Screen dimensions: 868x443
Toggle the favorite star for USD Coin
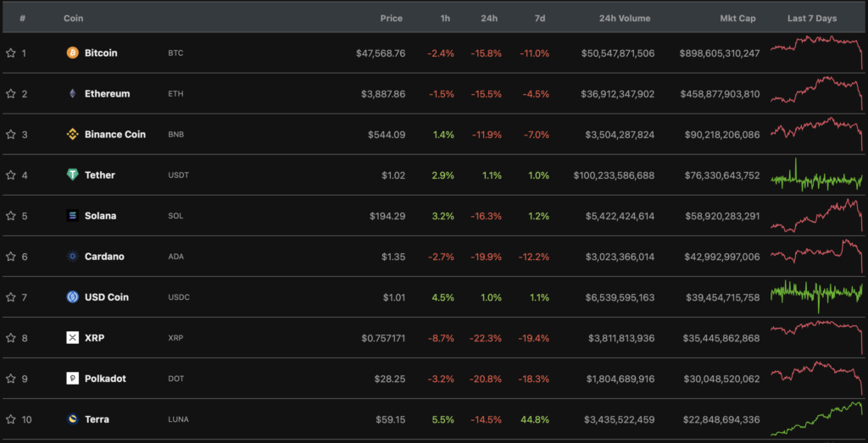coord(11,297)
